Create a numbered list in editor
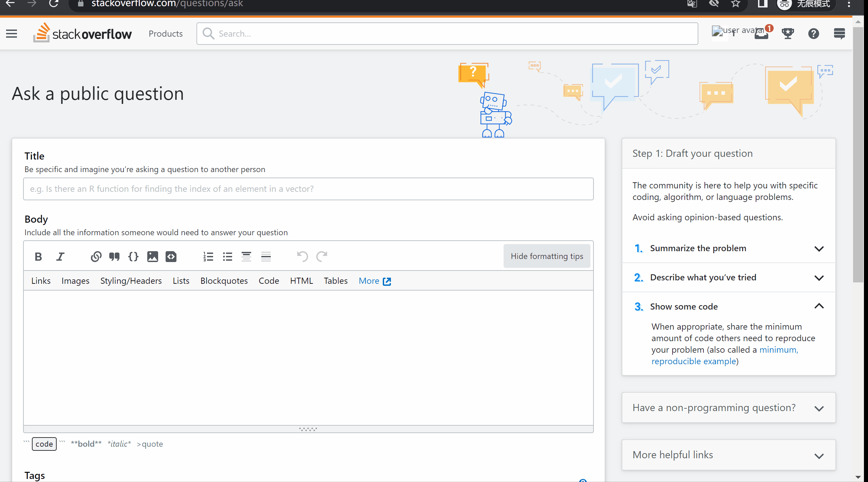This screenshot has width=868, height=482. (x=208, y=257)
